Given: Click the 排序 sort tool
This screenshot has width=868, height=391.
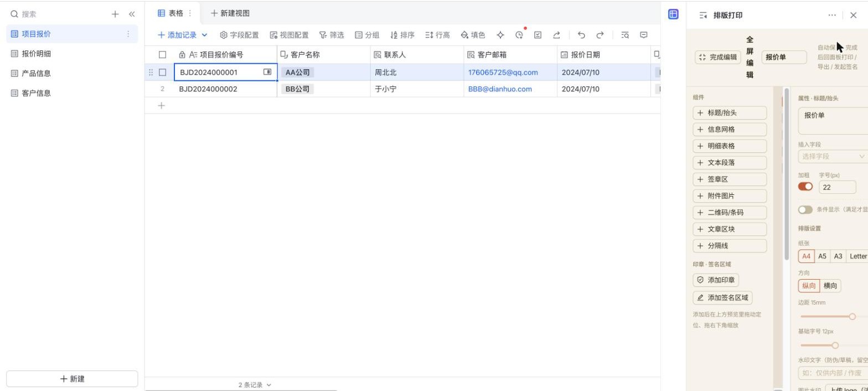Looking at the screenshot, I should (402, 35).
